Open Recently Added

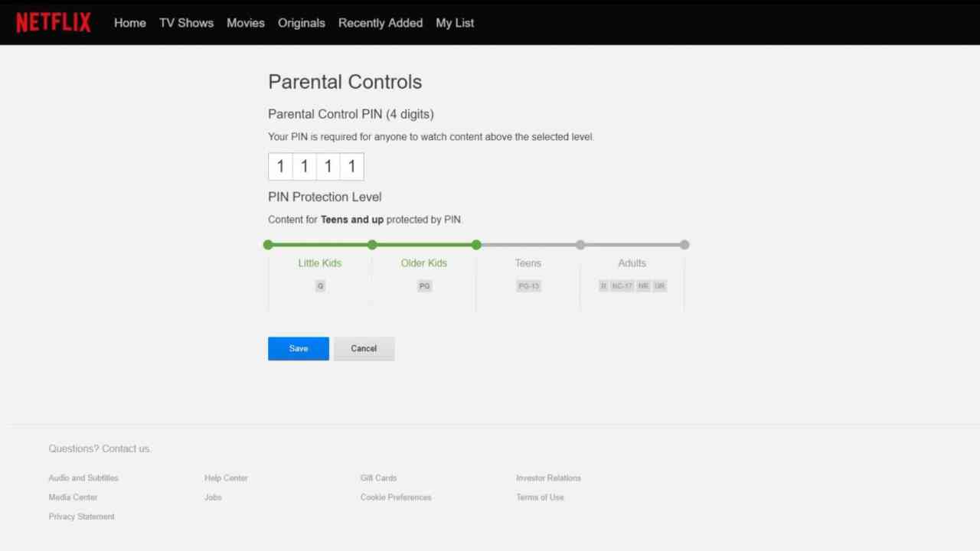[x=381, y=23]
